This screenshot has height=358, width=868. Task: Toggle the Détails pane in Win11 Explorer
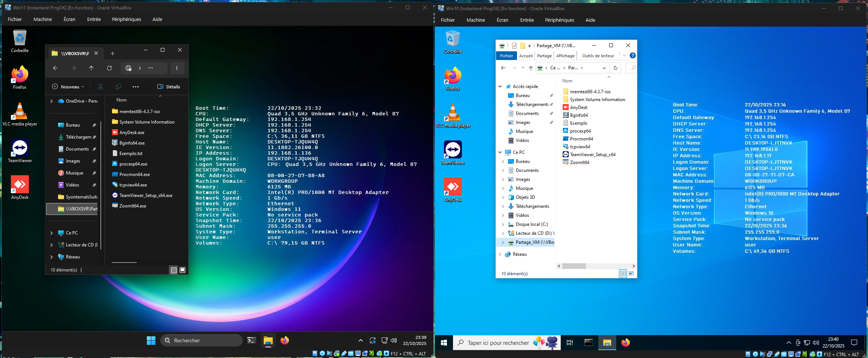point(169,87)
